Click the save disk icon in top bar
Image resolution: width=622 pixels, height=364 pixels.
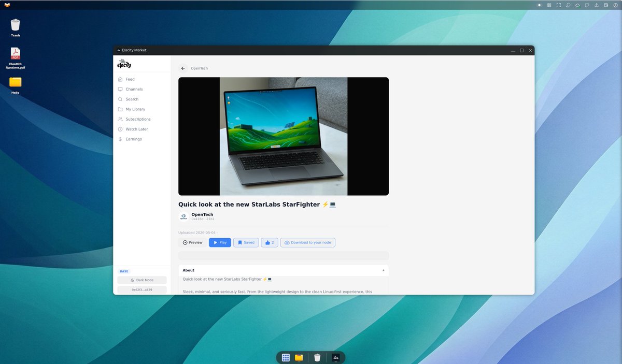coord(606,5)
